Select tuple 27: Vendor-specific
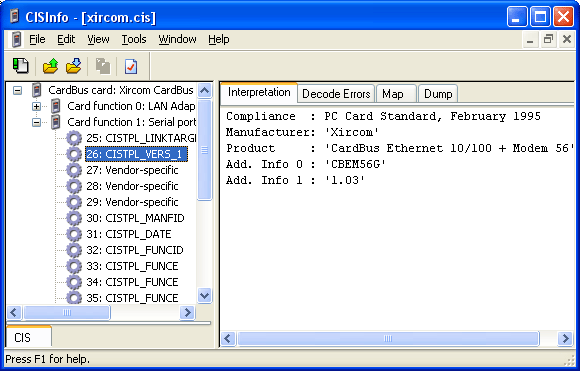 [132, 170]
